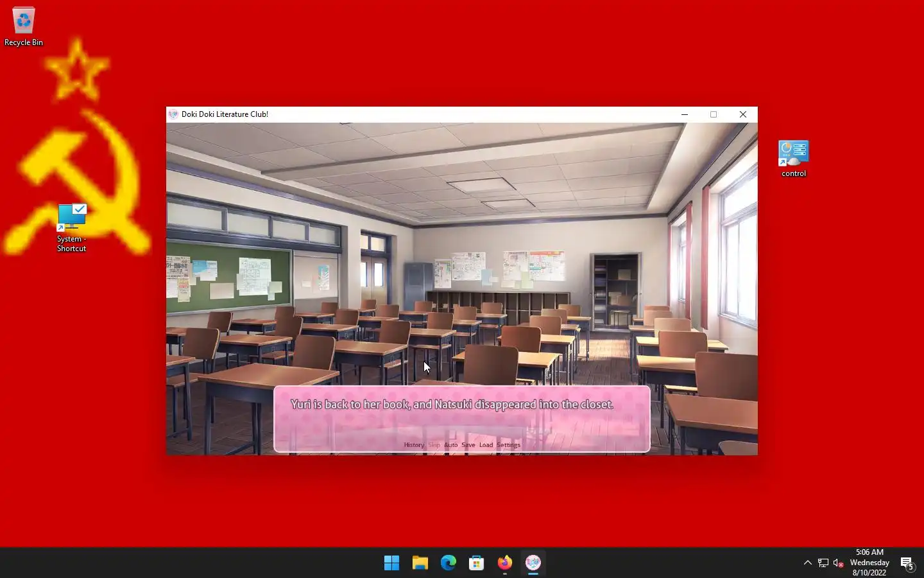Open the clock and date flyout

click(869, 563)
